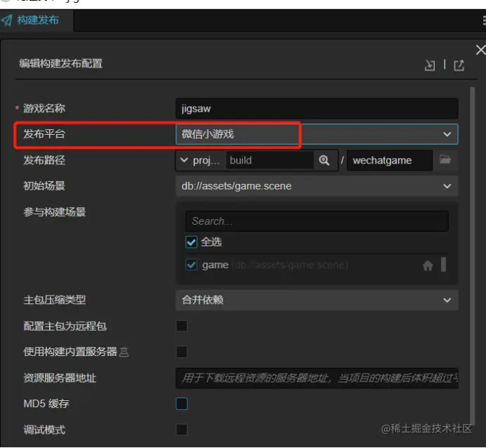This screenshot has width=486, height=448.
Task: Click the flask icon beside 使用构建内置服务器
Action: 124,352
